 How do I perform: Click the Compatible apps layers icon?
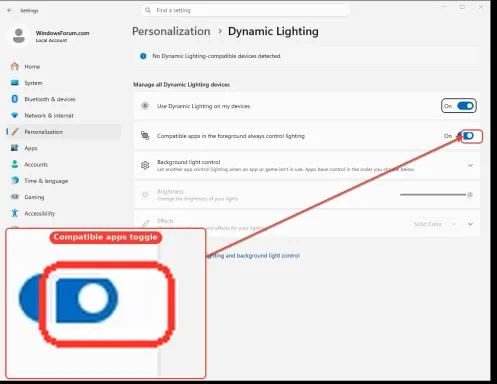pyautogui.click(x=145, y=136)
